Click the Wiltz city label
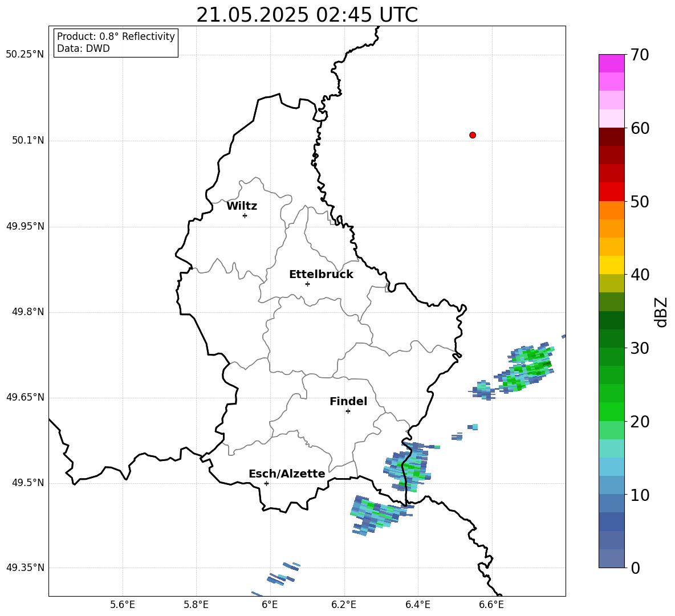Viewport: 675px width, 616px height. 242,206
